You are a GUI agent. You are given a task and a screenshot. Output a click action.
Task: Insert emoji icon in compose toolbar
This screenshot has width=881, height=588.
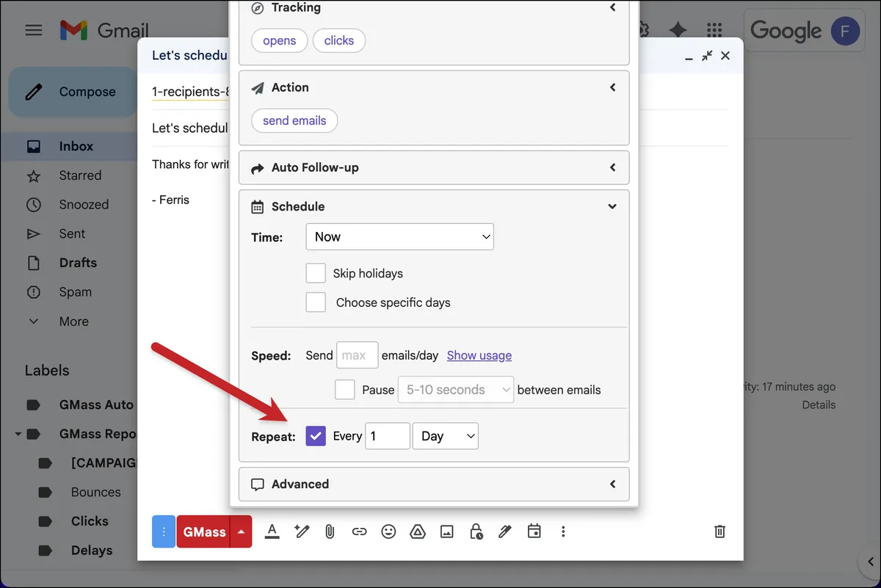coord(388,531)
